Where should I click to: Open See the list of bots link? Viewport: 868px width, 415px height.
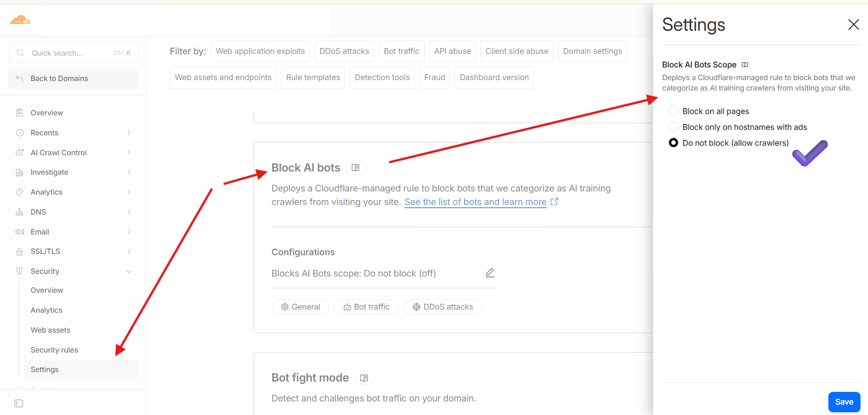coord(475,202)
